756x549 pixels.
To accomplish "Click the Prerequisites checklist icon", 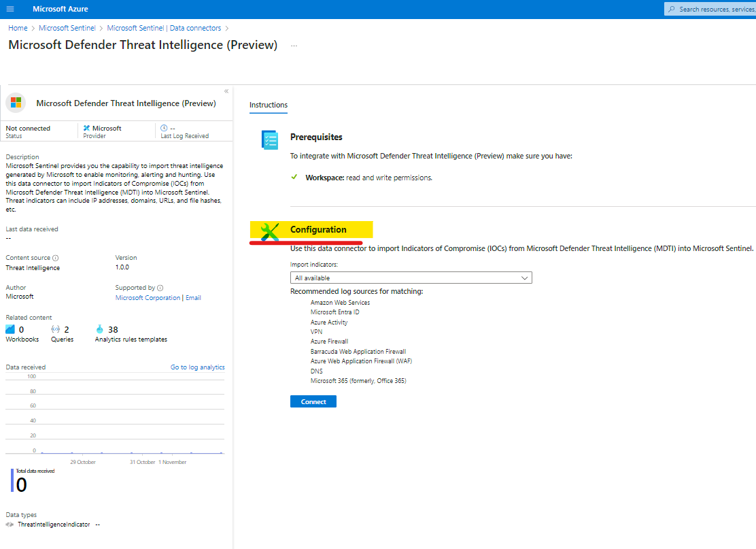I will tap(269, 140).
